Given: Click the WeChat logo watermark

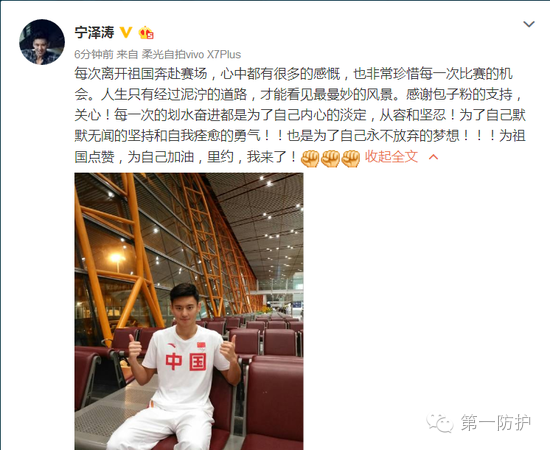Looking at the screenshot, I should click(440, 423).
